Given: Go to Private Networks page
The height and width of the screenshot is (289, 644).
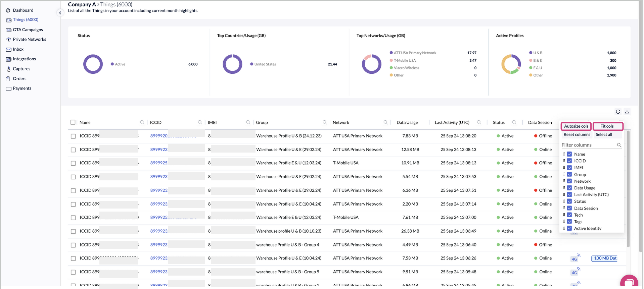Looking at the screenshot, I should pyautogui.click(x=30, y=39).
